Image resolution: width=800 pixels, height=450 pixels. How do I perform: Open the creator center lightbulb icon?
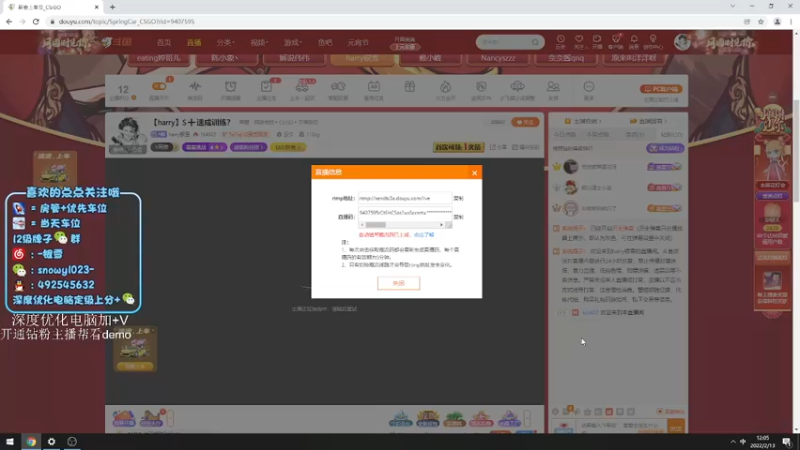click(653, 41)
